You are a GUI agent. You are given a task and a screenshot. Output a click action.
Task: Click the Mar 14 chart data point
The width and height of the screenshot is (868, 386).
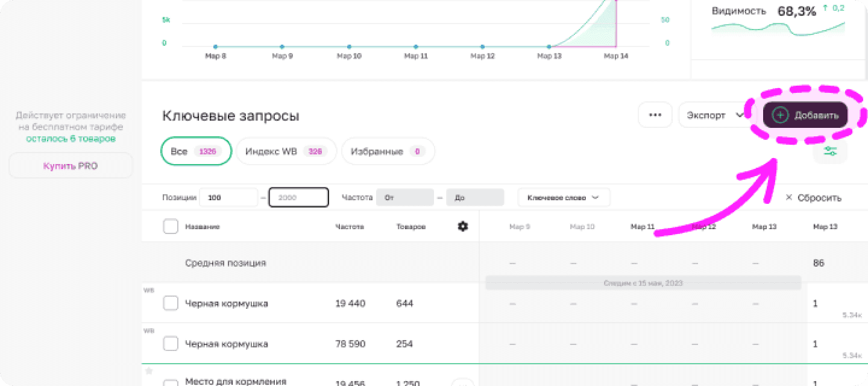[x=615, y=46]
